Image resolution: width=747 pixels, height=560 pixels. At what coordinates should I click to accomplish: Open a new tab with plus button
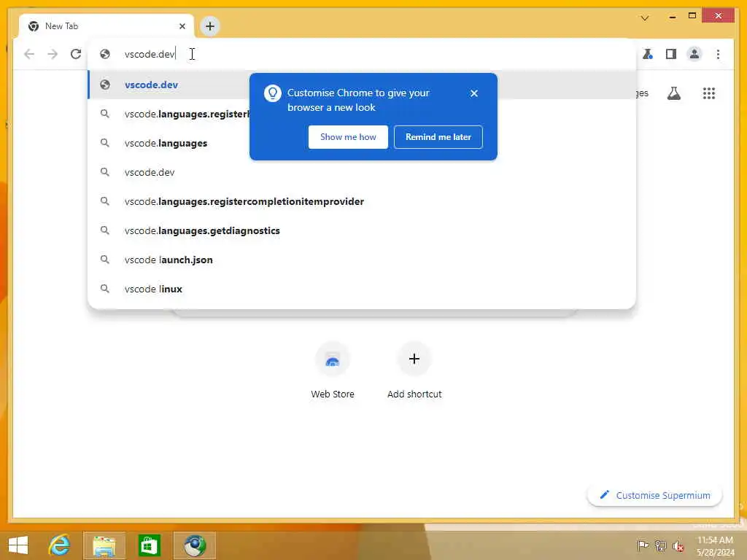point(209,26)
